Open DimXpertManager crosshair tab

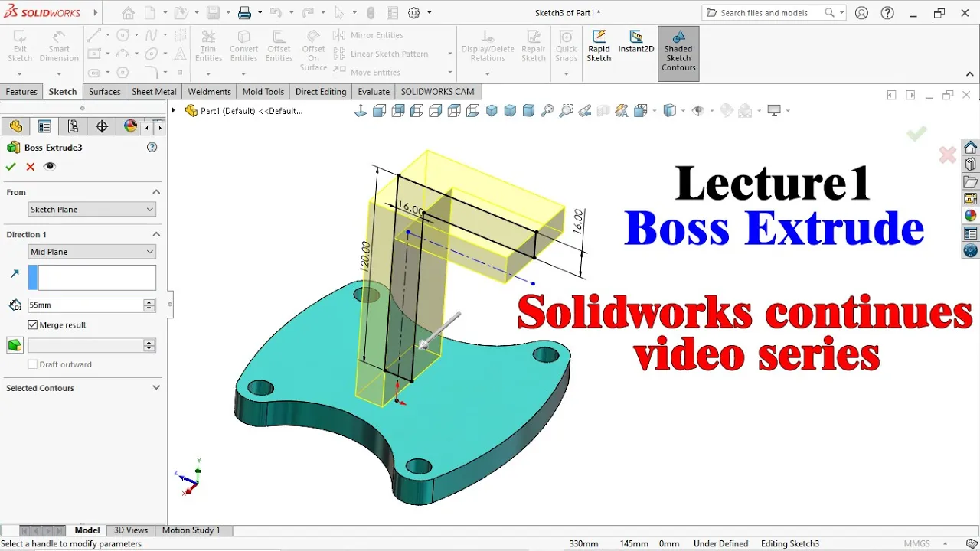[x=102, y=126]
